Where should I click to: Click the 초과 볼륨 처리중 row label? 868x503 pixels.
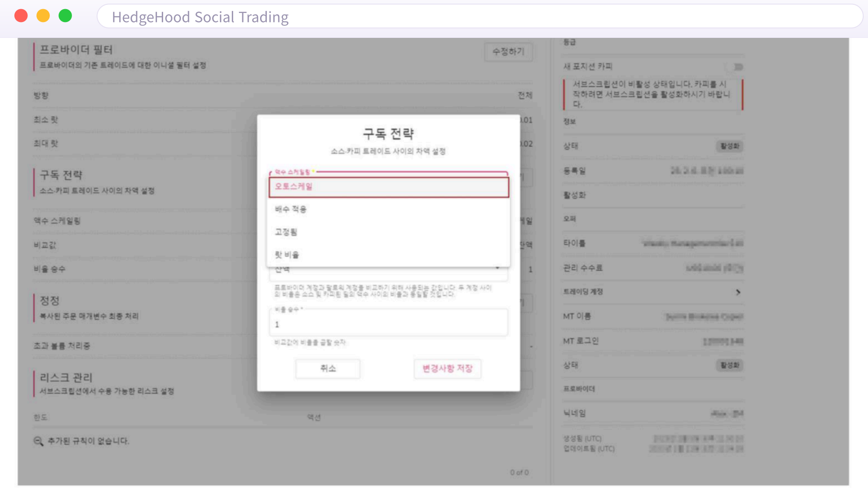(x=62, y=346)
